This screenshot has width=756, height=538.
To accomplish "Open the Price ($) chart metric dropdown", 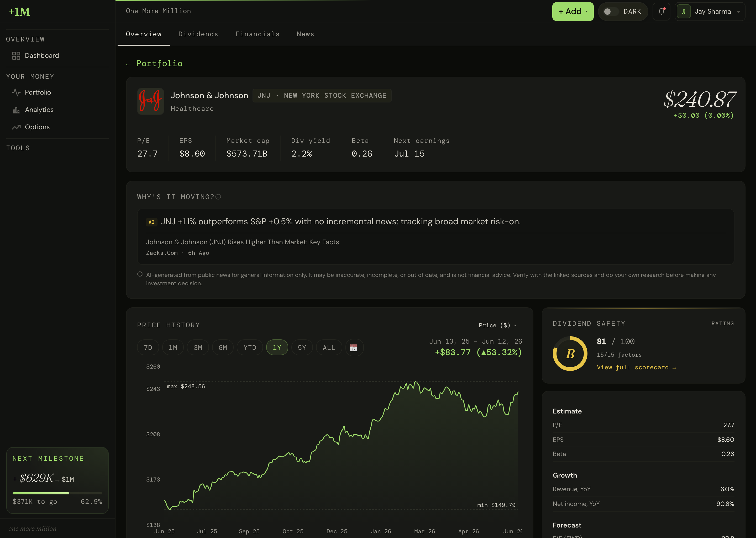I will click(x=497, y=325).
